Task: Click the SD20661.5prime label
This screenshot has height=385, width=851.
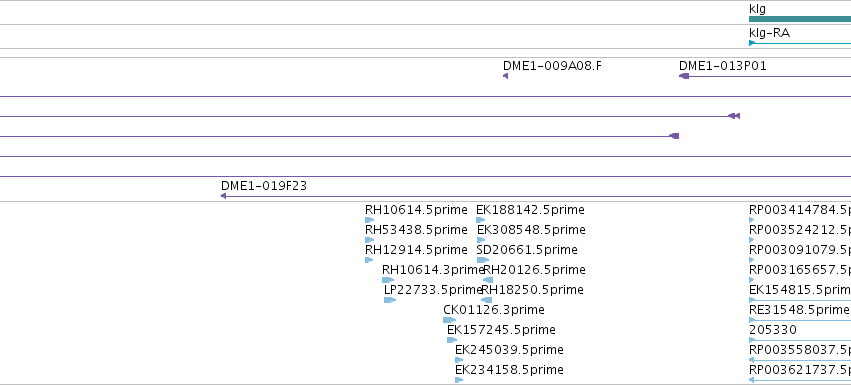Action: click(526, 250)
